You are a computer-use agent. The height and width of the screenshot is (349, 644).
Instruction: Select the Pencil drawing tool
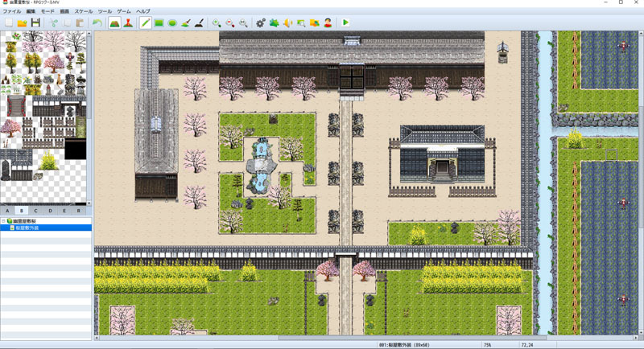146,23
